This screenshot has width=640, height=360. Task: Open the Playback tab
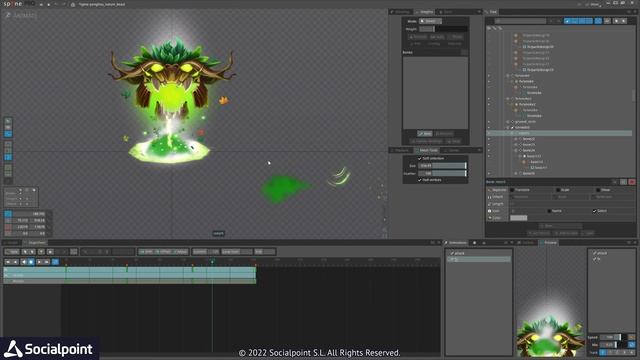coord(400,150)
